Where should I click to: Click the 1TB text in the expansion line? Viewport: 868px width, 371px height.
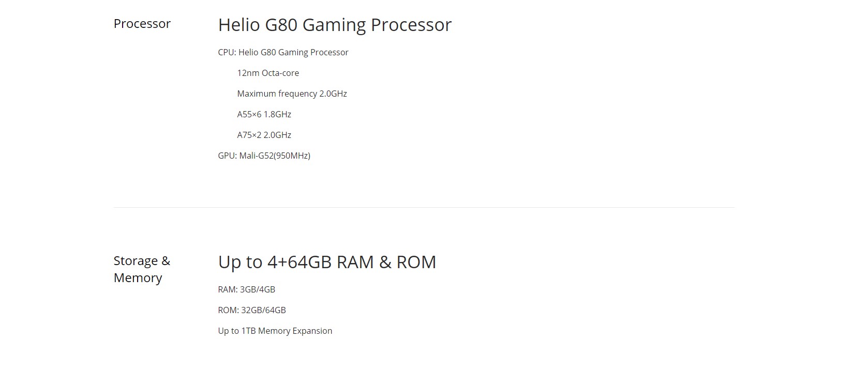(248, 331)
